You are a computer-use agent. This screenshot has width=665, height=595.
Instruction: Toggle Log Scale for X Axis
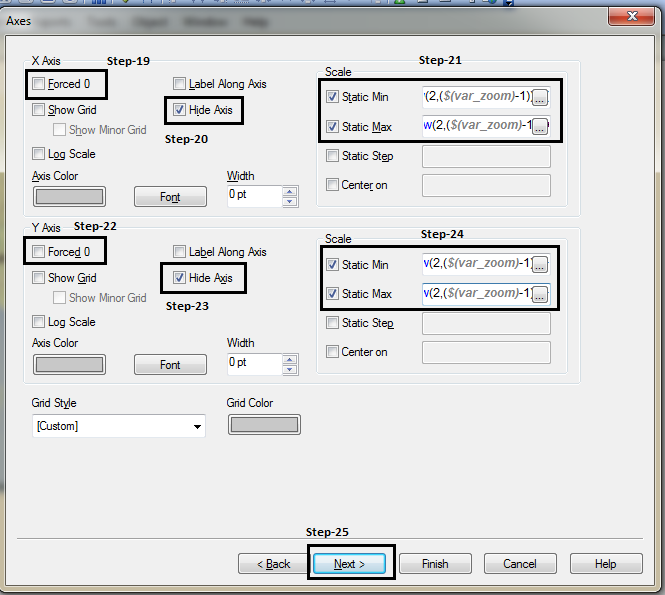(39, 154)
